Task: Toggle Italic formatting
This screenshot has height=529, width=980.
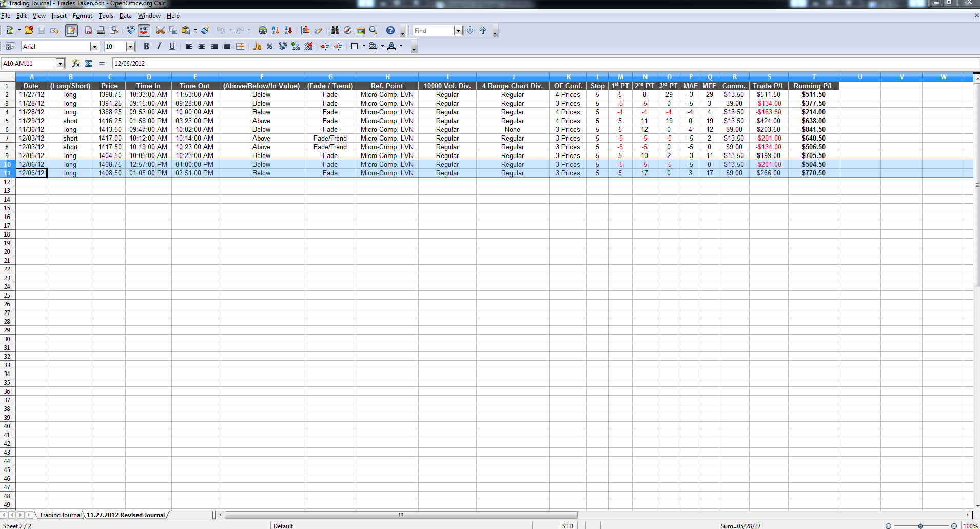Action: [159, 47]
